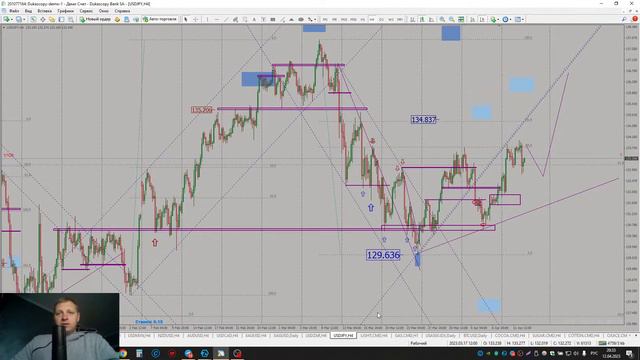This screenshot has width=640, height=360.
Task: Select the Cursor arrow tool
Action: (186, 19)
